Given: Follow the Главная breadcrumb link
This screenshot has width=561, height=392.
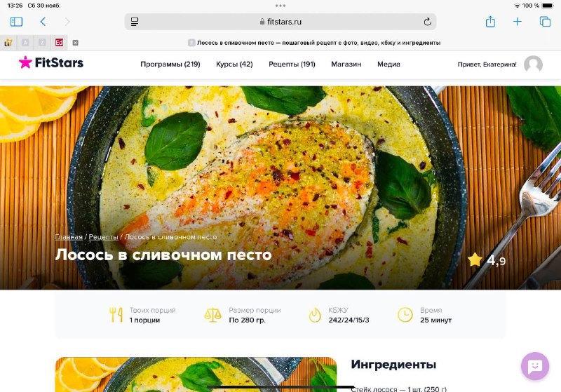Looking at the screenshot, I should (x=69, y=237).
